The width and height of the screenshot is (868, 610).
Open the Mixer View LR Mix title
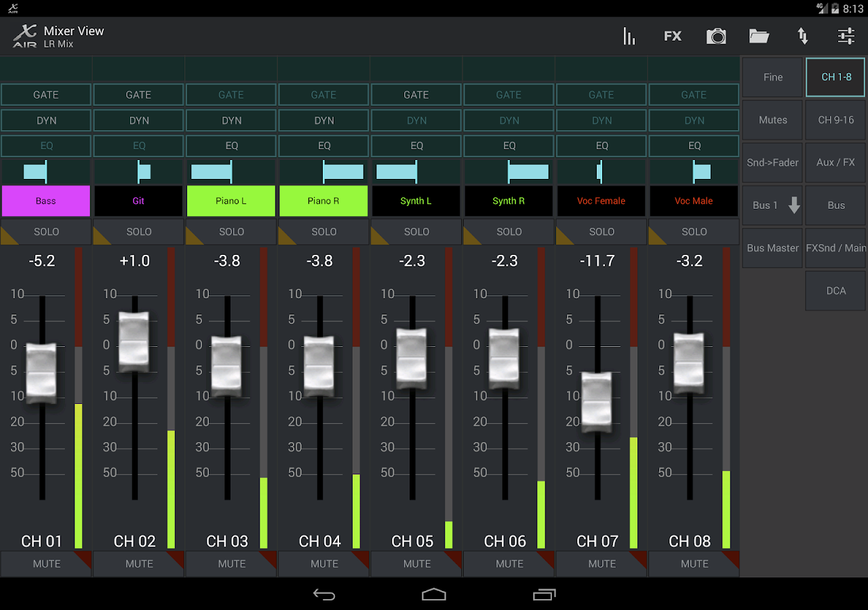(x=74, y=37)
